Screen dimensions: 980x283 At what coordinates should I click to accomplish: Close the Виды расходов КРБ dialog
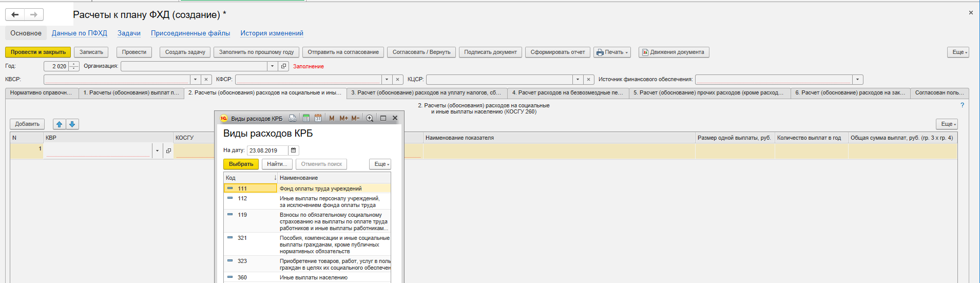pyautogui.click(x=395, y=118)
